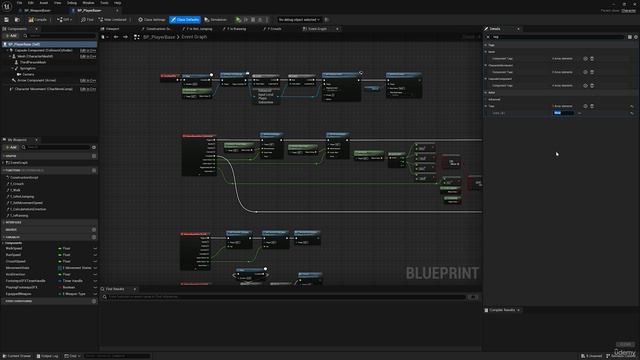Select the highlighted Class Defaults button
This screenshot has width=640, height=360.
click(x=185, y=20)
